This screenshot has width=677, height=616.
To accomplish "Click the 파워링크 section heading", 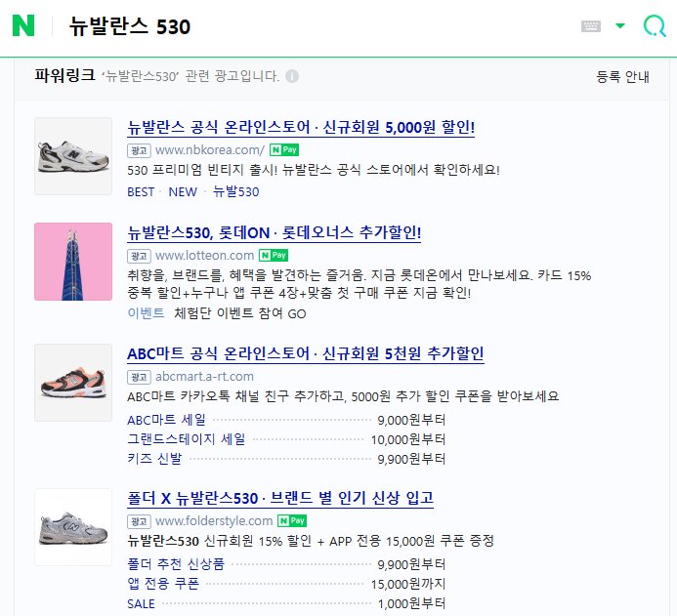I will point(64,75).
